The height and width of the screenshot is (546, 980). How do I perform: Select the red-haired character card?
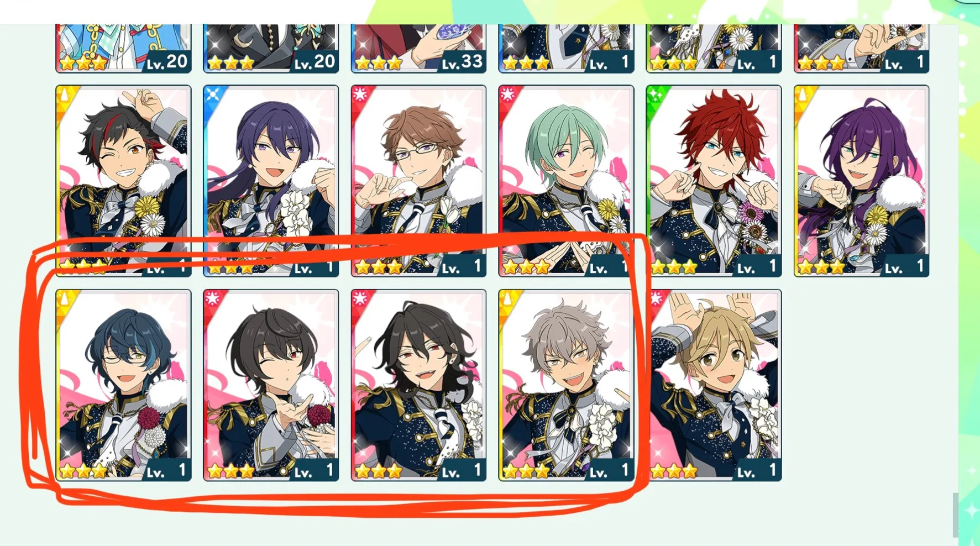[x=714, y=181]
